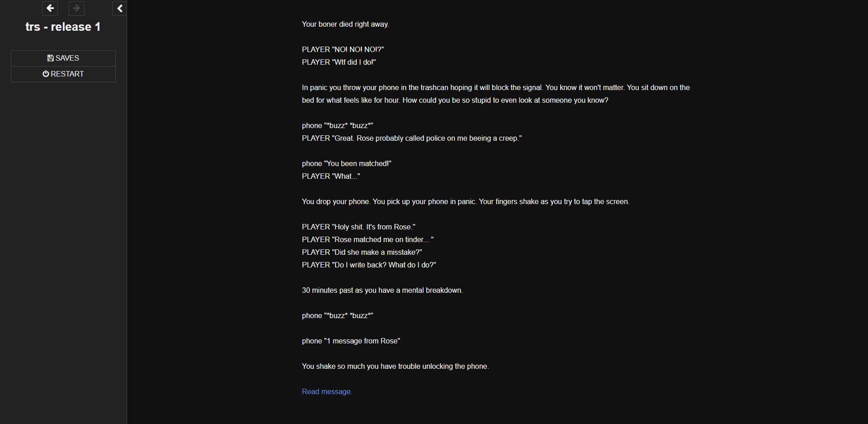This screenshot has height=424, width=868.
Task: Click the "Do I write back?" line
Action: (369, 265)
